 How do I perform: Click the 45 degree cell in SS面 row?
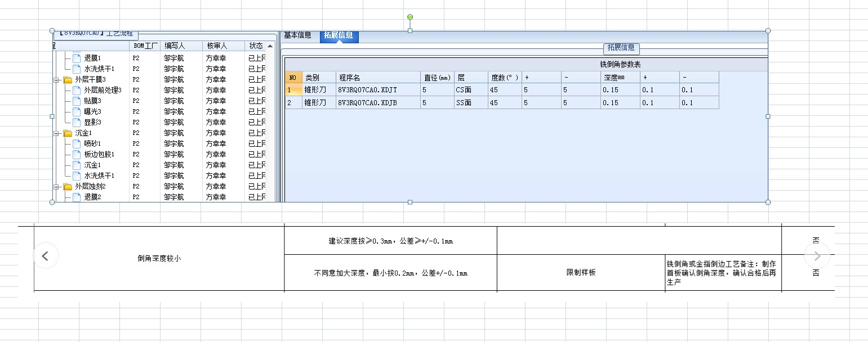pos(505,102)
